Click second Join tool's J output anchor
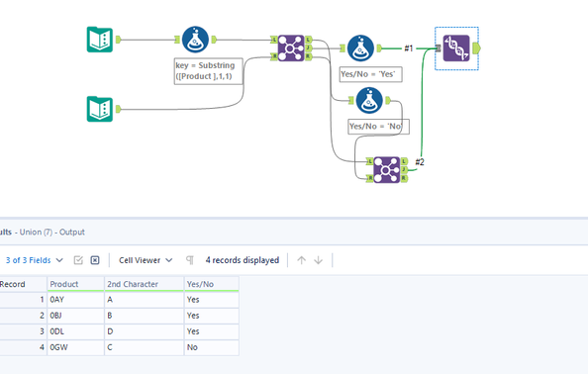Image resolution: width=588 pixels, height=374 pixels. tap(404, 170)
